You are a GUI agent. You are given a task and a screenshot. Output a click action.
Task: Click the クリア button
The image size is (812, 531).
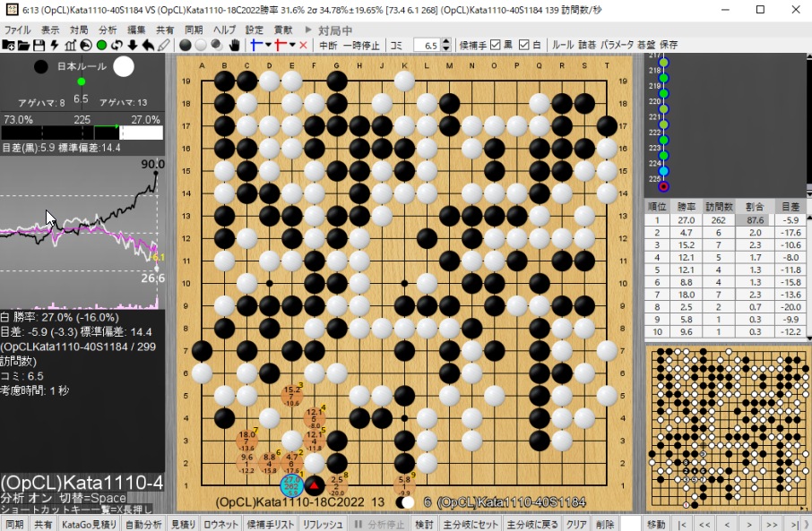[576, 524]
